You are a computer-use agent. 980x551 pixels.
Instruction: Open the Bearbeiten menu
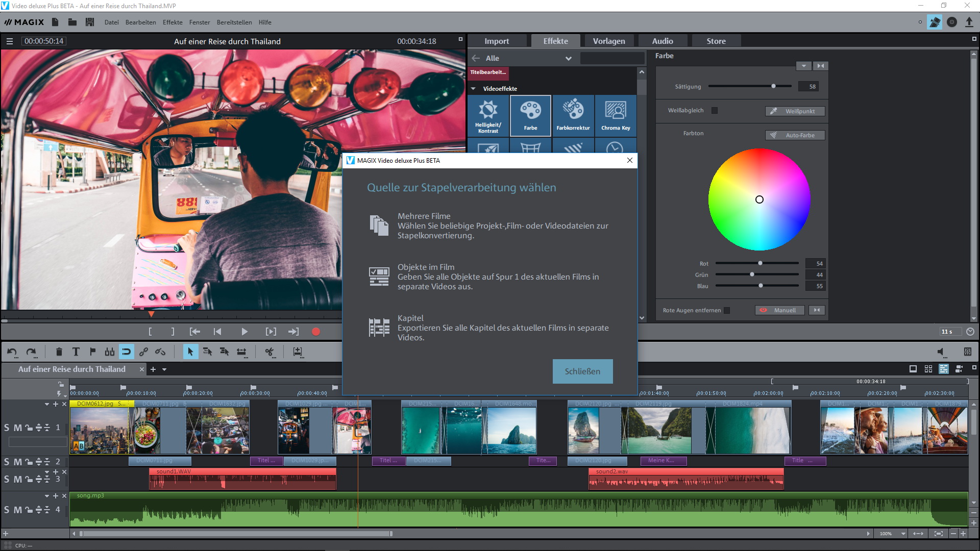[x=140, y=22]
